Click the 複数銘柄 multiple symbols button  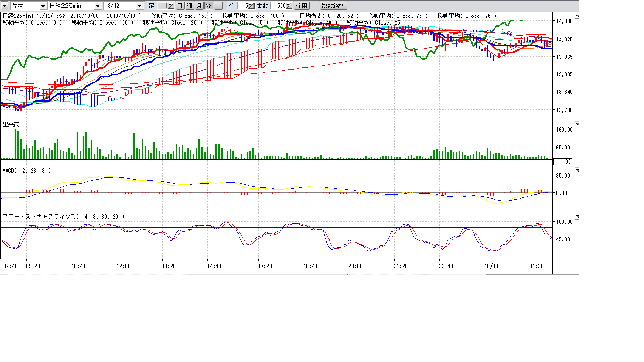pos(333,6)
